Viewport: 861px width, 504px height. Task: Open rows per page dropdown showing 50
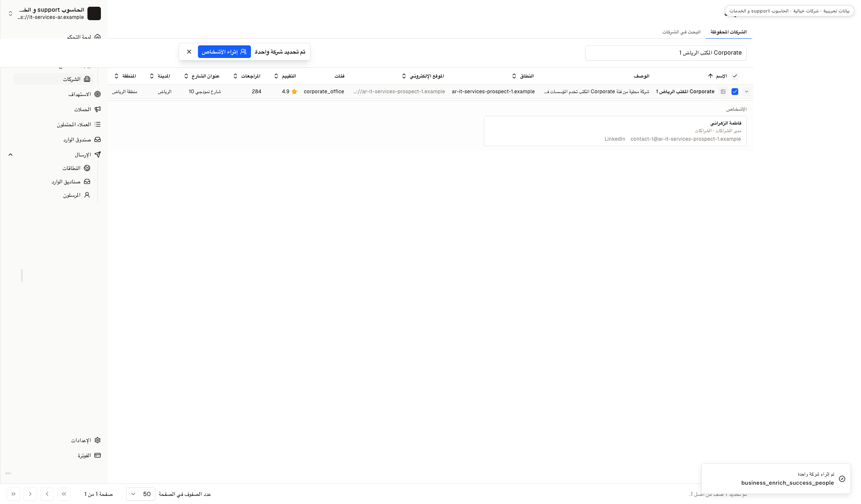tap(141, 494)
